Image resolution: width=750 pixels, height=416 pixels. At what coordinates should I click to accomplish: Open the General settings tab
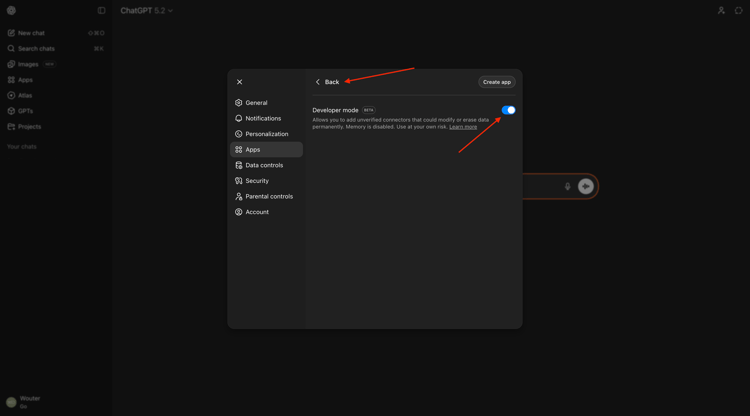click(266, 103)
